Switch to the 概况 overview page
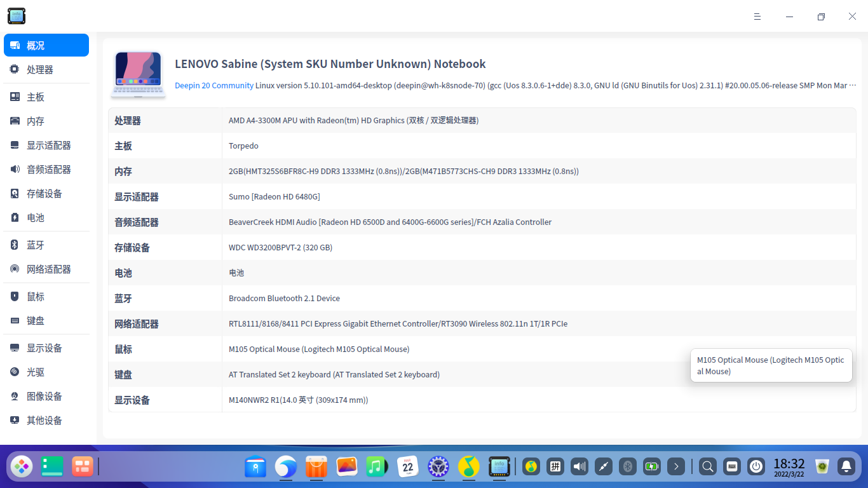Viewport: 868px width, 488px height. pos(46,45)
